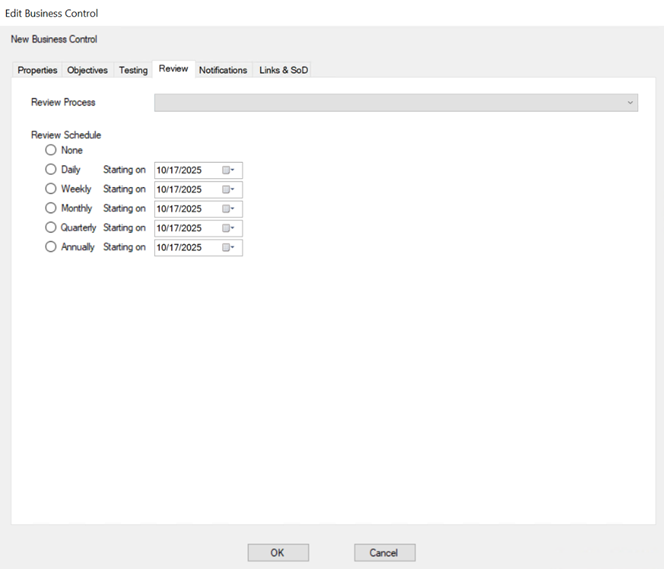Switch to the Properties tab
The width and height of the screenshot is (664, 569).
point(37,70)
